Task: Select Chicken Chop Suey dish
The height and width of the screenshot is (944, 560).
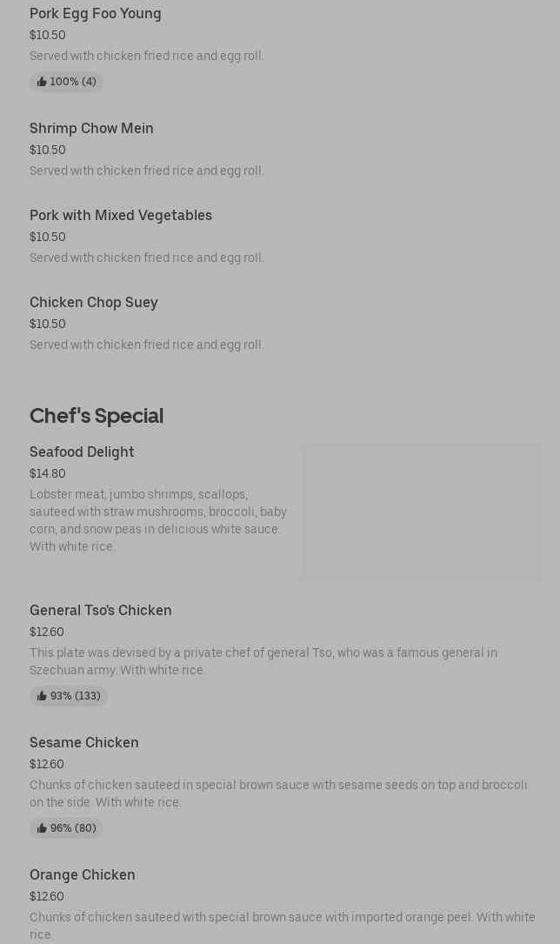Action: point(94,303)
